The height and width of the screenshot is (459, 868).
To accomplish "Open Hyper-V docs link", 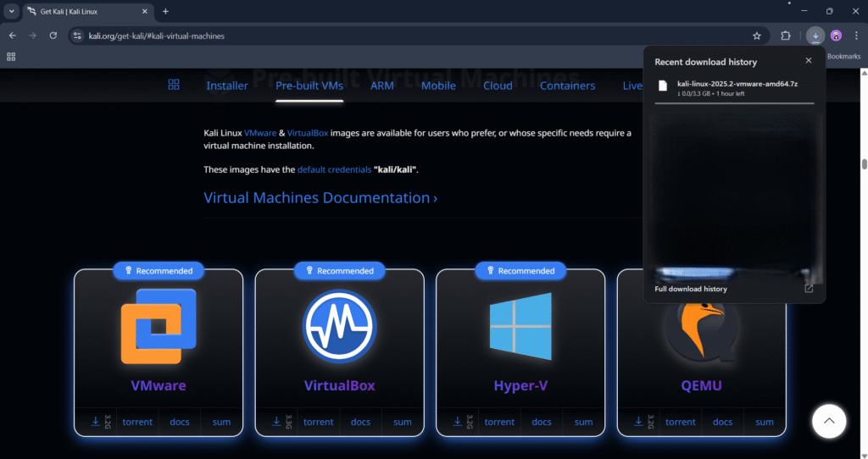I will point(542,422).
